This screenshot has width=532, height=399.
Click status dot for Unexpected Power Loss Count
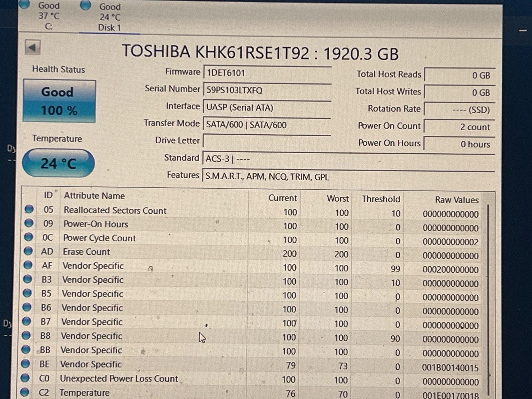pos(25,378)
